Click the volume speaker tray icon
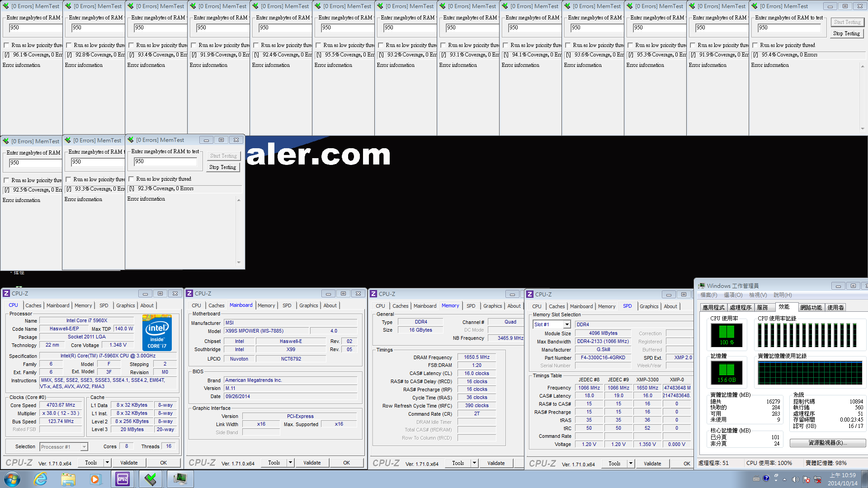868x488 pixels. tap(795, 479)
